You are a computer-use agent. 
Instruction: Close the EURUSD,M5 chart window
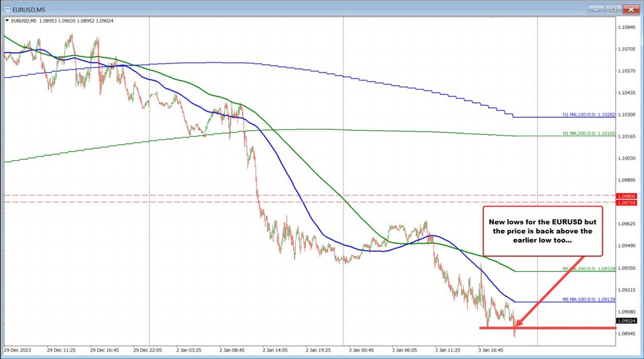click(x=631, y=9)
